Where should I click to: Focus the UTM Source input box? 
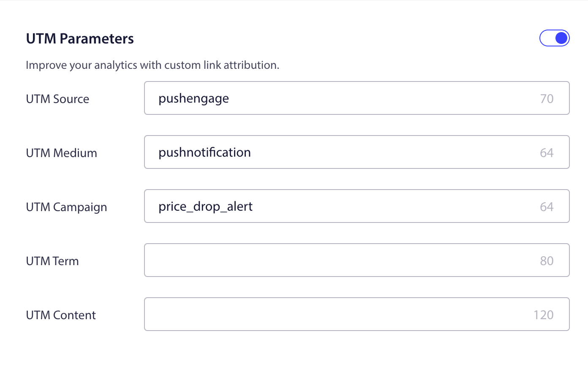coord(357,98)
